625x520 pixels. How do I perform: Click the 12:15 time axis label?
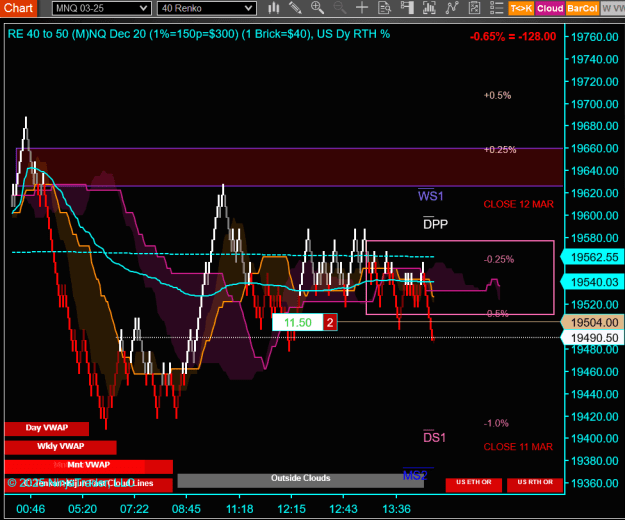point(291,509)
